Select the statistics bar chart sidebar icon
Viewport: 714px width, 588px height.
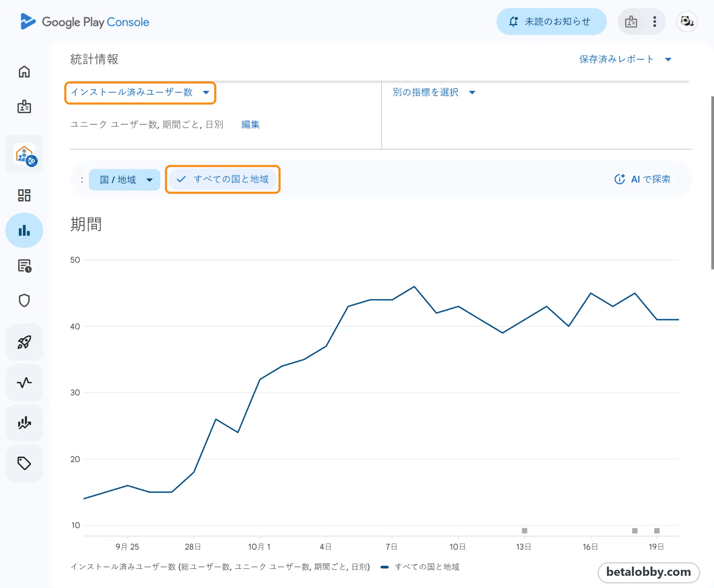24,230
